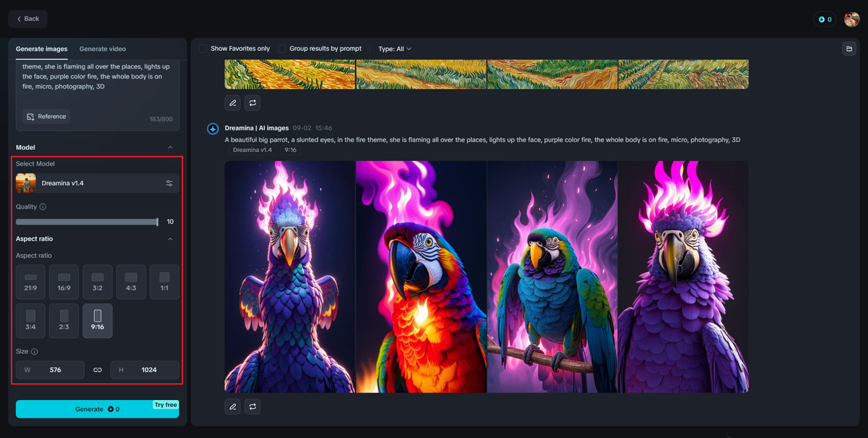Viewport: 868px width, 438px height.
Task: Adjust the Quality slider
Action: 87,222
